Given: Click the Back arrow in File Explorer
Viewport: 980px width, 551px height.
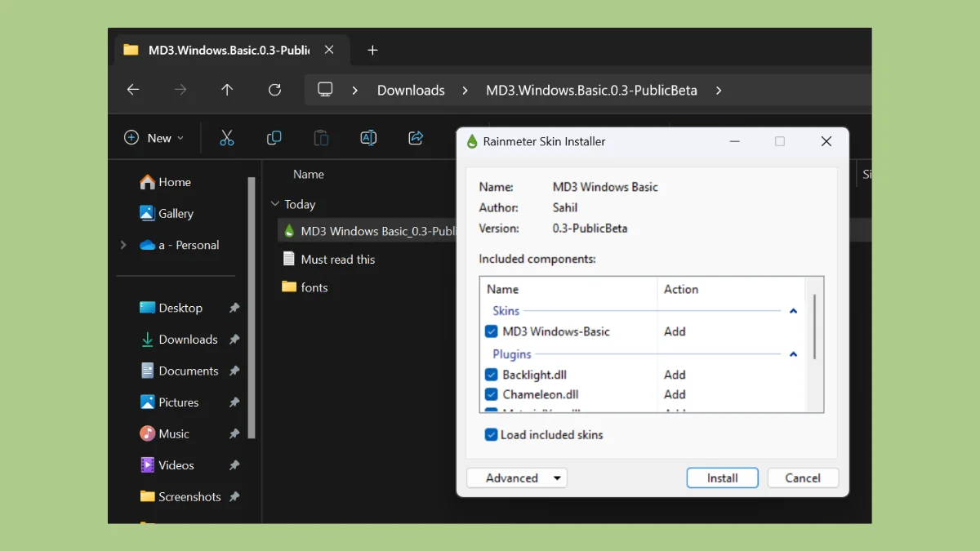Looking at the screenshot, I should [x=133, y=90].
